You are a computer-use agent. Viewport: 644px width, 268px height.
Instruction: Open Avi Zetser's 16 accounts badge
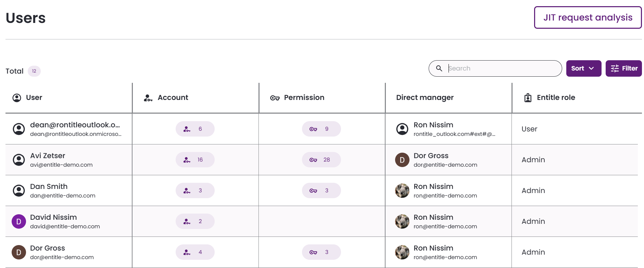195,160
